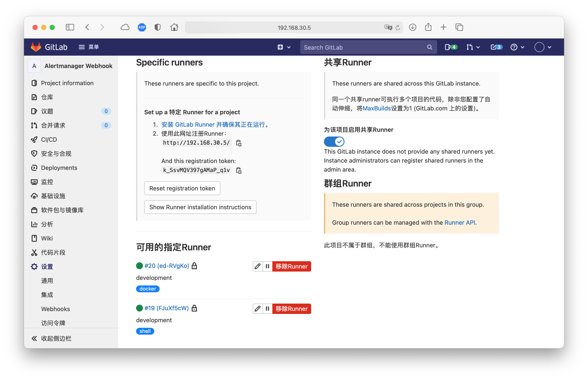Open the help menu dropdown
Viewport: 588px width, 380px height.
pos(517,47)
